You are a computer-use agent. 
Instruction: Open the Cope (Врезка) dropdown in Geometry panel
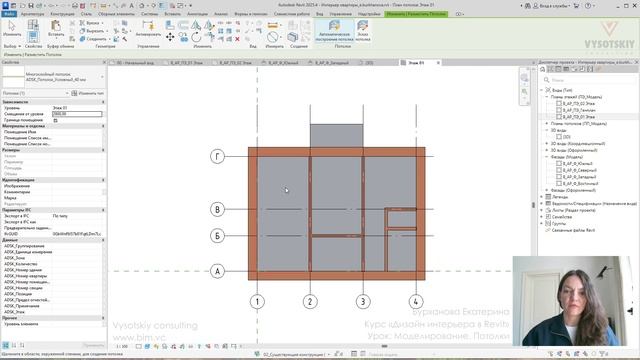click(x=102, y=23)
